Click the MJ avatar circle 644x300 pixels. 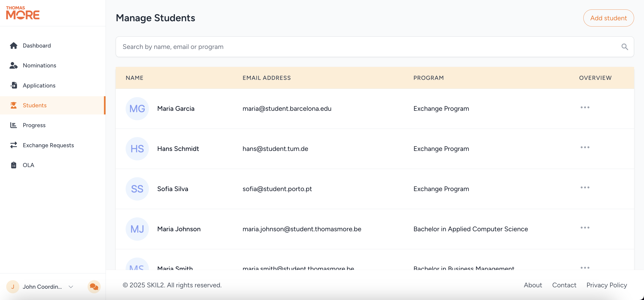[137, 229]
